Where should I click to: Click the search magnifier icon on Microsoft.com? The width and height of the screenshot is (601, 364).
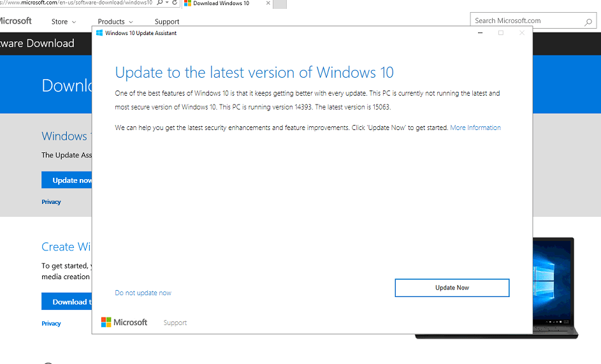[x=588, y=22]
